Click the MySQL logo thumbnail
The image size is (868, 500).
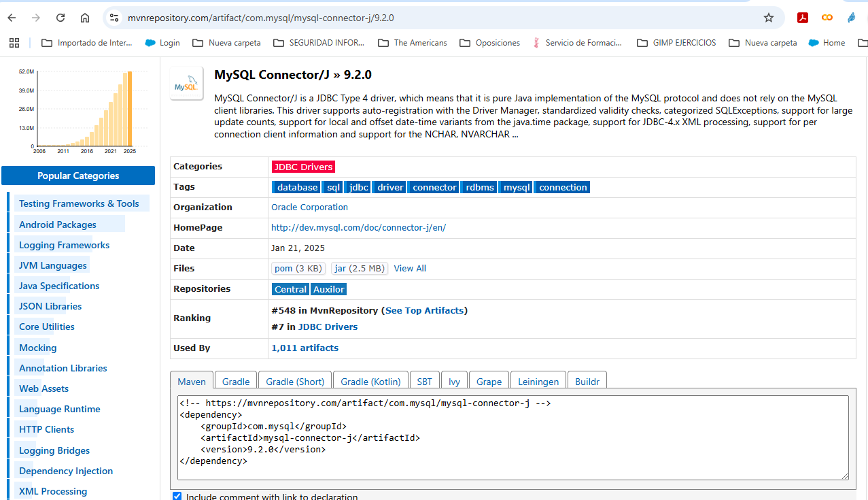[x=186, y=84]
